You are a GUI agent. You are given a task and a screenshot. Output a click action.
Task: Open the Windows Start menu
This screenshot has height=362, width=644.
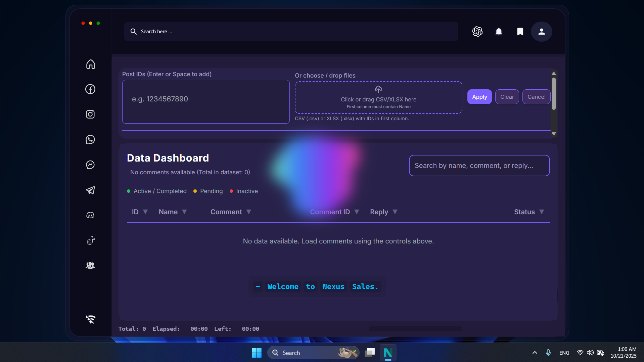click(256, 352)
